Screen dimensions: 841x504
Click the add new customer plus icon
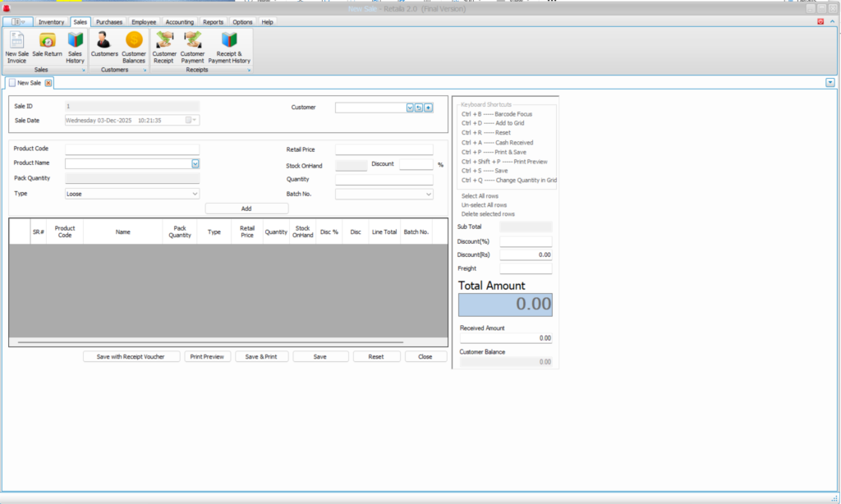(428, 108)
